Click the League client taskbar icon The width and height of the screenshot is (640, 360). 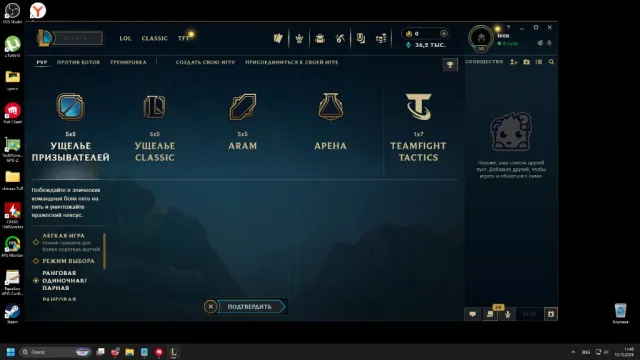(x=173, y=352)
